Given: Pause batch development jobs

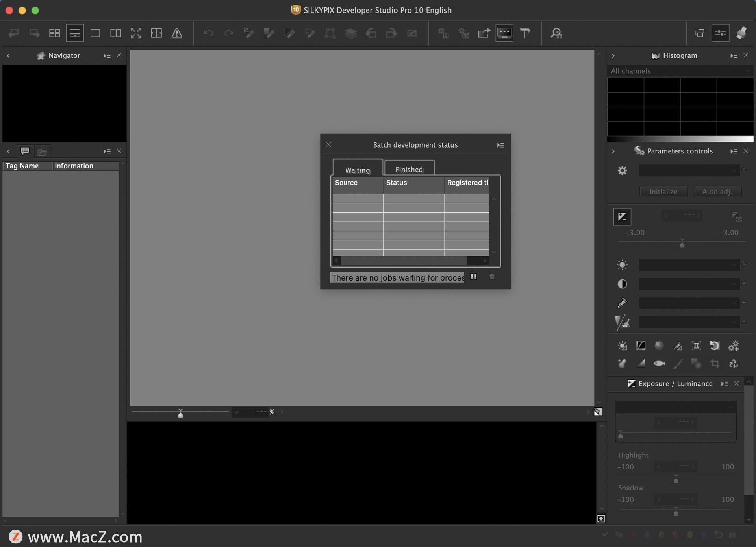Looking at the screenshot, I should click(474, 277).
